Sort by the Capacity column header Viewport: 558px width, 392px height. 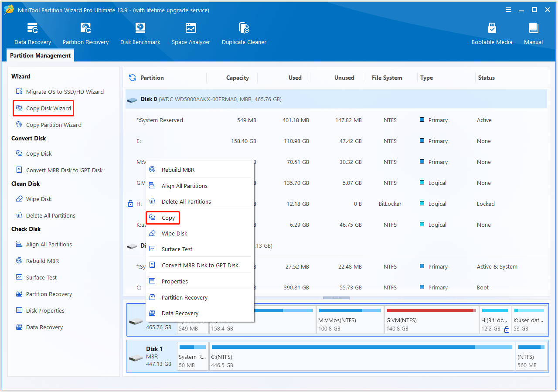[x=238, y=78]
